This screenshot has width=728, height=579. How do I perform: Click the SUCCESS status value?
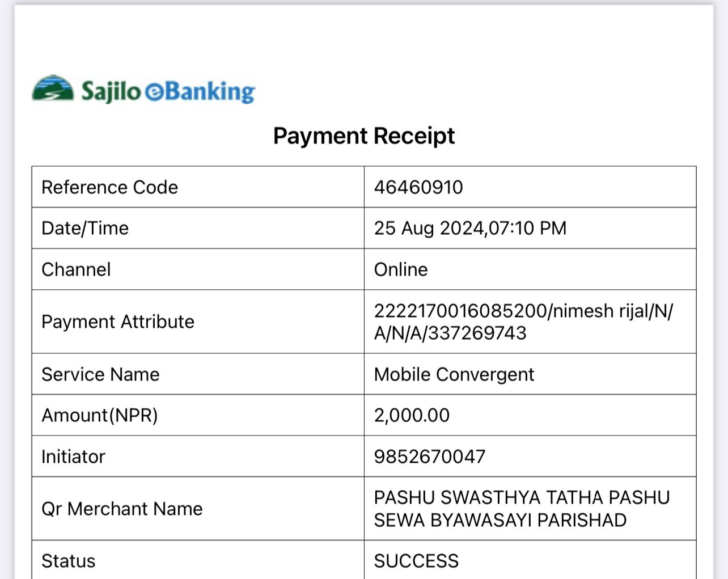pos(416,561)
